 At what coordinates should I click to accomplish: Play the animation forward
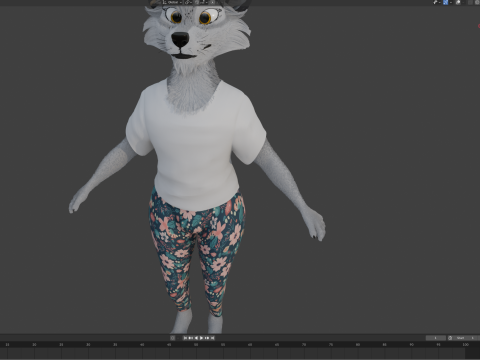(x=201, y=338)
